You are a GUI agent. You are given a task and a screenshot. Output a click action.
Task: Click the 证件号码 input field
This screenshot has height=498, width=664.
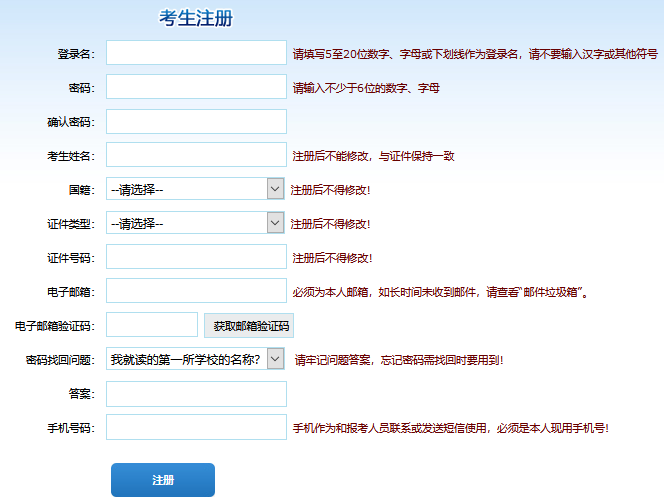point(196,257)
